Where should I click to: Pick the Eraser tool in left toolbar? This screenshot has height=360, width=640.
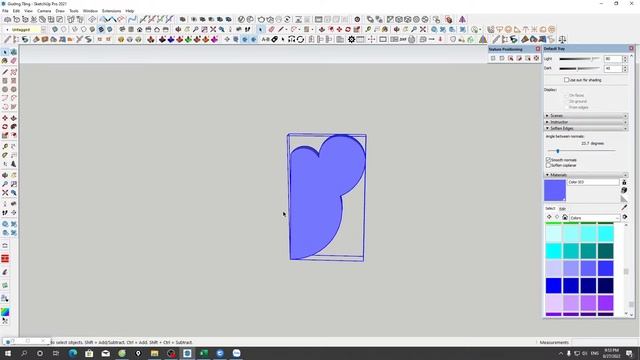point(13,61)
